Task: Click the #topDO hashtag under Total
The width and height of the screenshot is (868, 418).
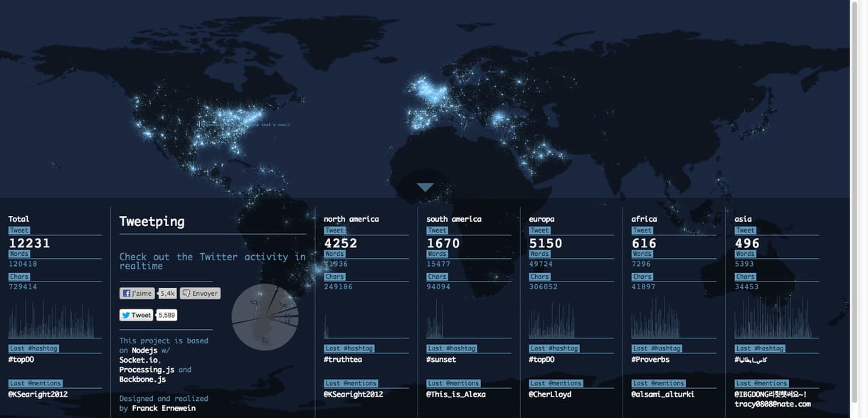Action: coord(23,360)
